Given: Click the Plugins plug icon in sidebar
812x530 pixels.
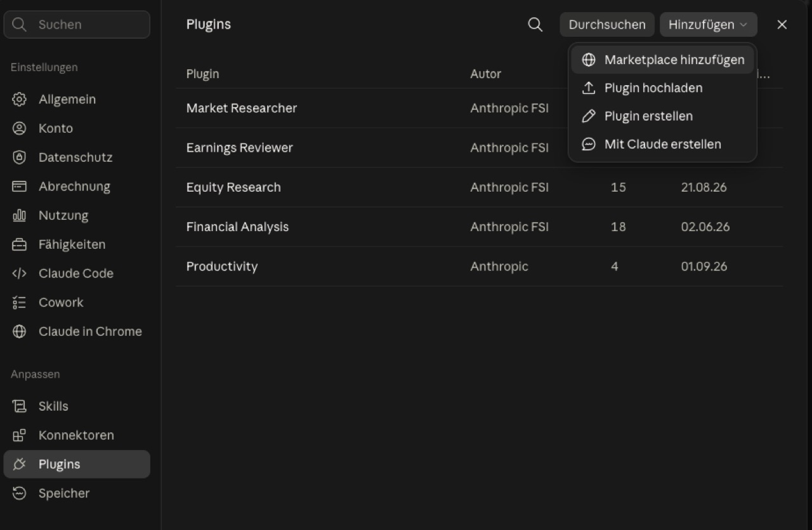Looking at the screenshot, I should point(20,464).
